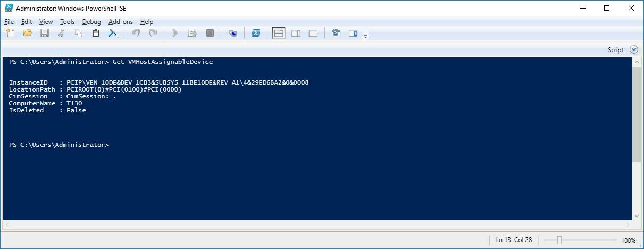This screenshot has width=644, height=249.
Task: Open New Remote PowerShell Tab
Action: tap(232, 33)
